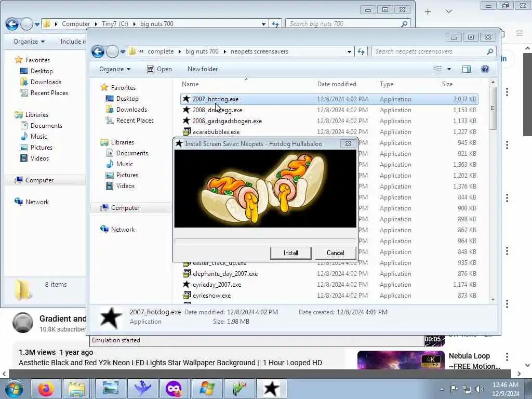Select the acarabubbles.exe file
Viewport: 532px width, 399px height.
tap(329, 131)
